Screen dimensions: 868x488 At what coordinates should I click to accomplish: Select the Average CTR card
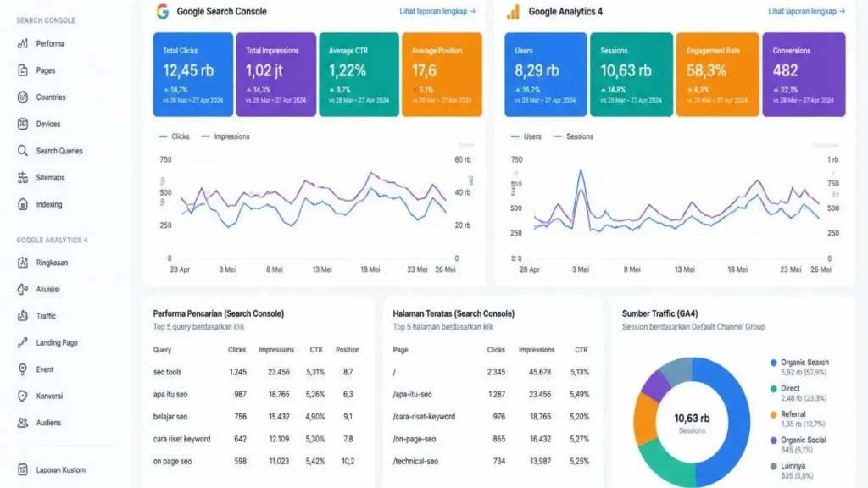(359, 75)
